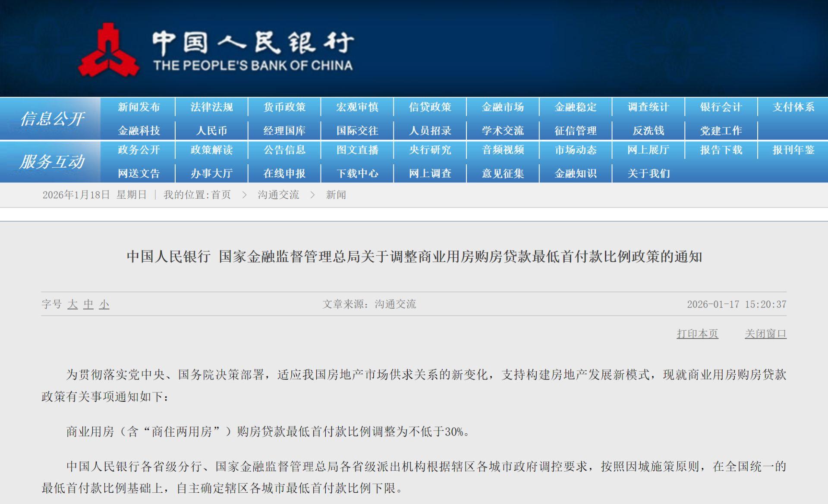Open the 支付体系 section
Screen dimensions: 828x504
click(792, 107)
